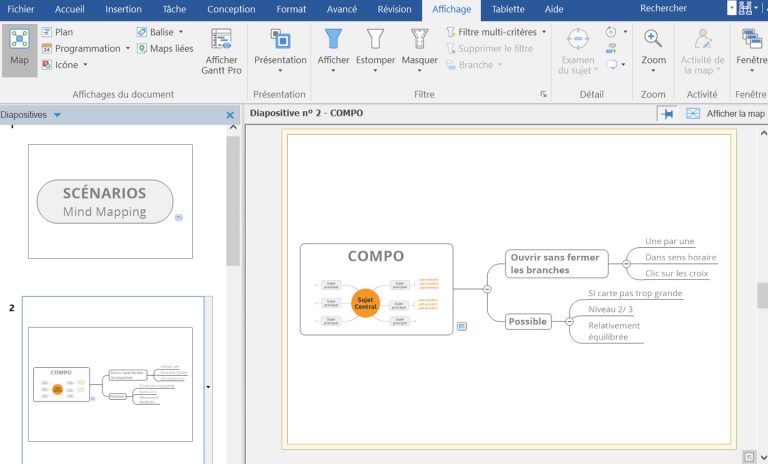Viewport: 768px width, 464px height.
Task: Open the Diapositives panel dropdown arrow
Action: 57,115
